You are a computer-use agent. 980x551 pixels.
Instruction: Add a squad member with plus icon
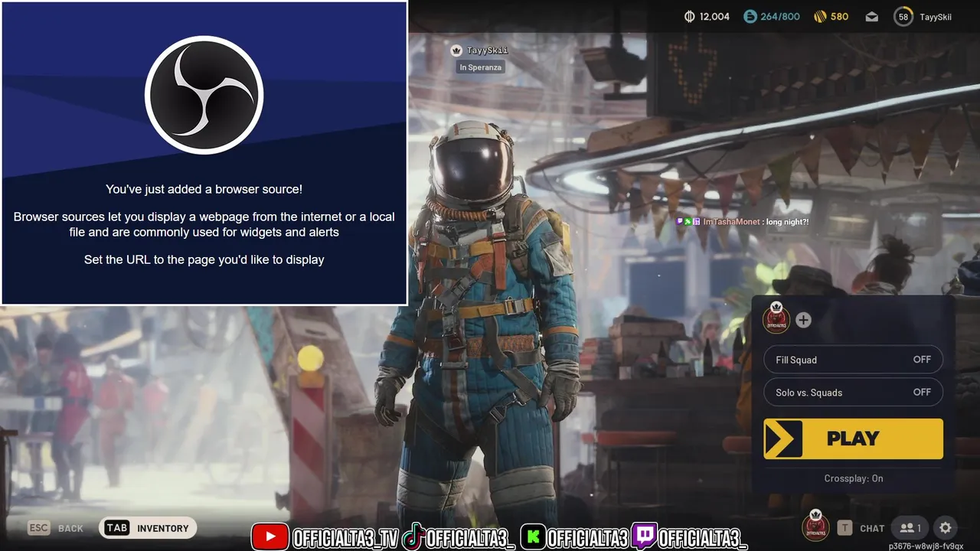pyautogui.click(x=803, y=320)
